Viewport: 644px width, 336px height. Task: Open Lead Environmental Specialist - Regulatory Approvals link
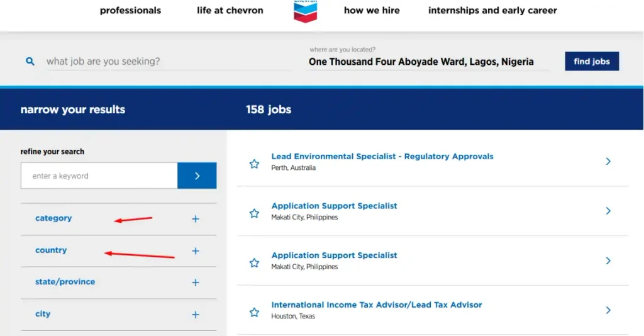click(x=382, y=157)
